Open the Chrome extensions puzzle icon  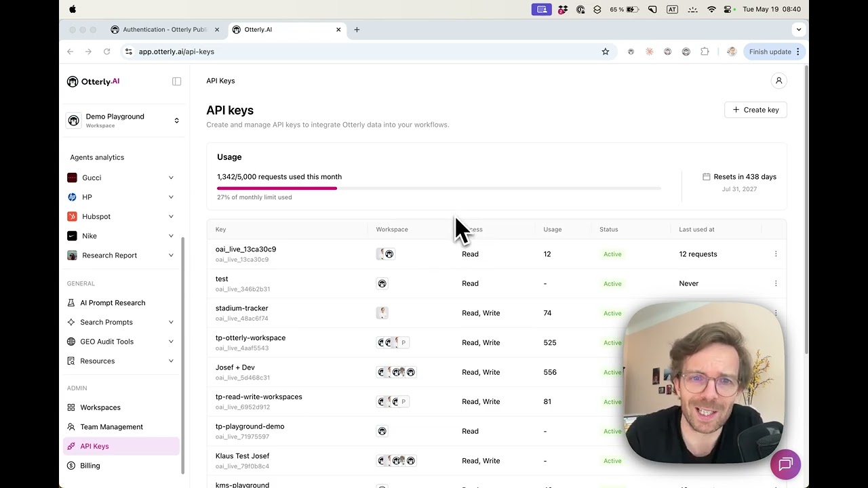point(705,52)
